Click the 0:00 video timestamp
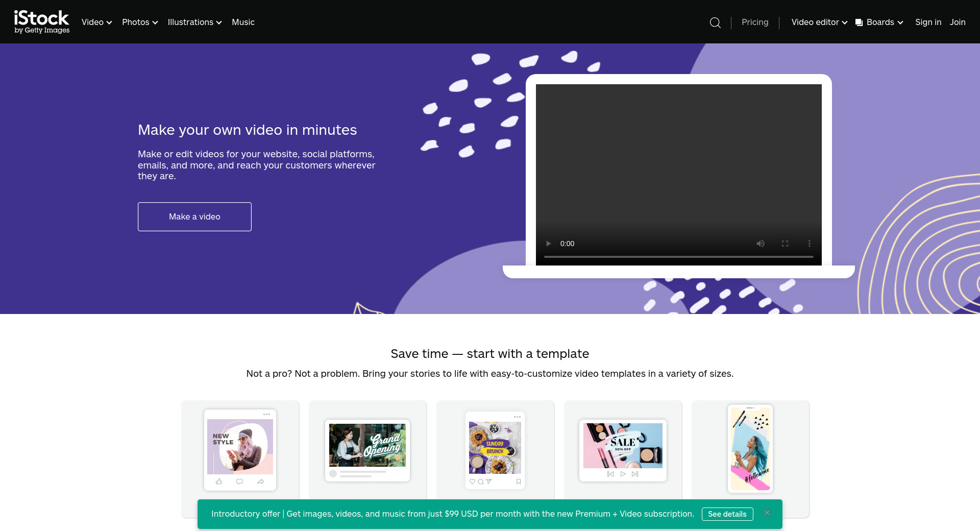Image resolution: width=980 pixels, height=531 pixels. 567,244
